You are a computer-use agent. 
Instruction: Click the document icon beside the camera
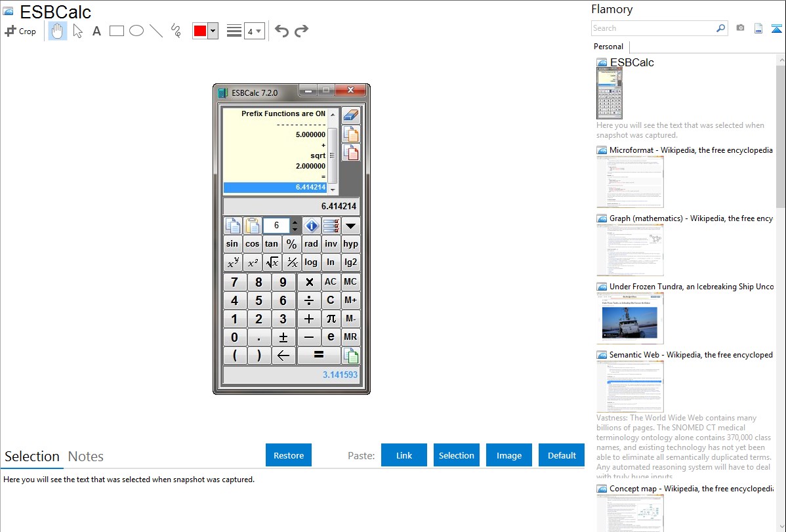[x=758, y=28]
